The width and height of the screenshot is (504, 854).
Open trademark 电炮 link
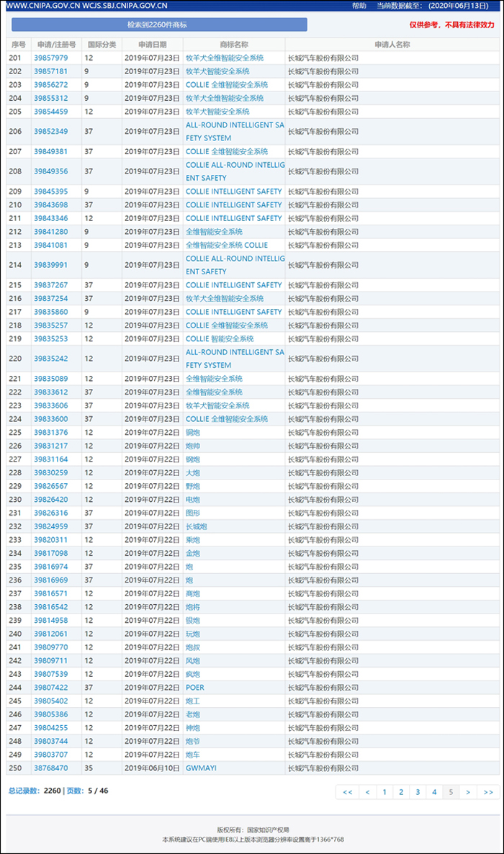tap(193, 500)
